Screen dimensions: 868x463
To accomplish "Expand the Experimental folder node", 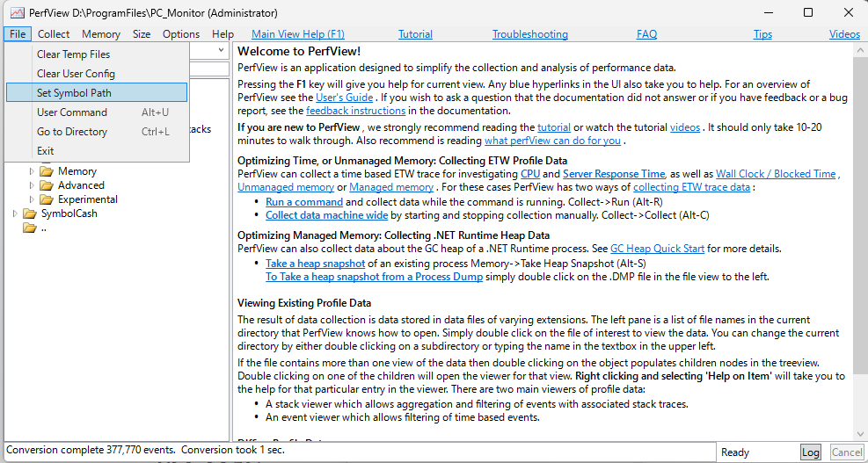I will point(32,199).
